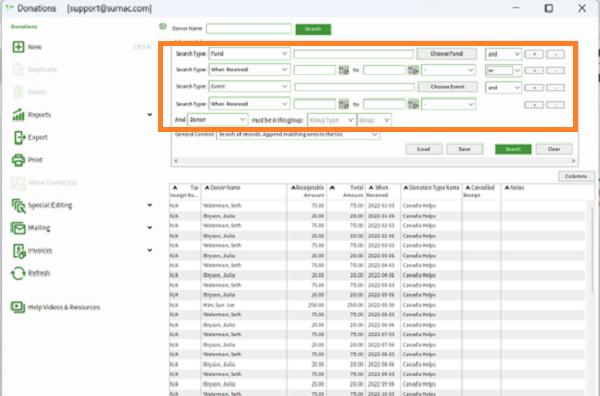Screen dimensions: 600x396
Task: Click the Refresh arrows icon
Action: coord(18,273)
